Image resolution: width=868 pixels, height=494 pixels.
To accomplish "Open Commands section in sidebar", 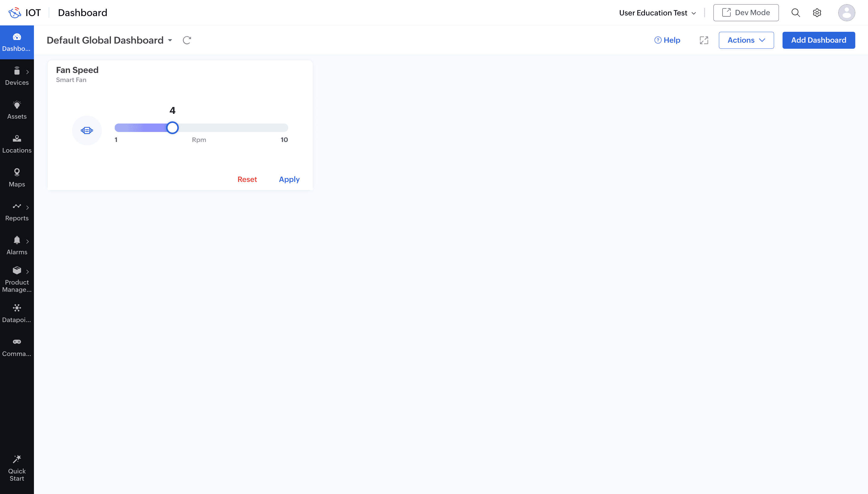I will [x=17, y=347].
